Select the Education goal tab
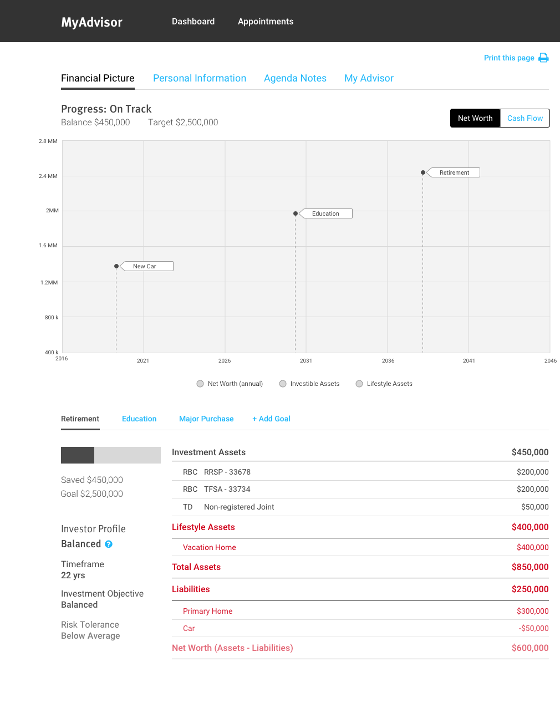 (x=139, y=419)
